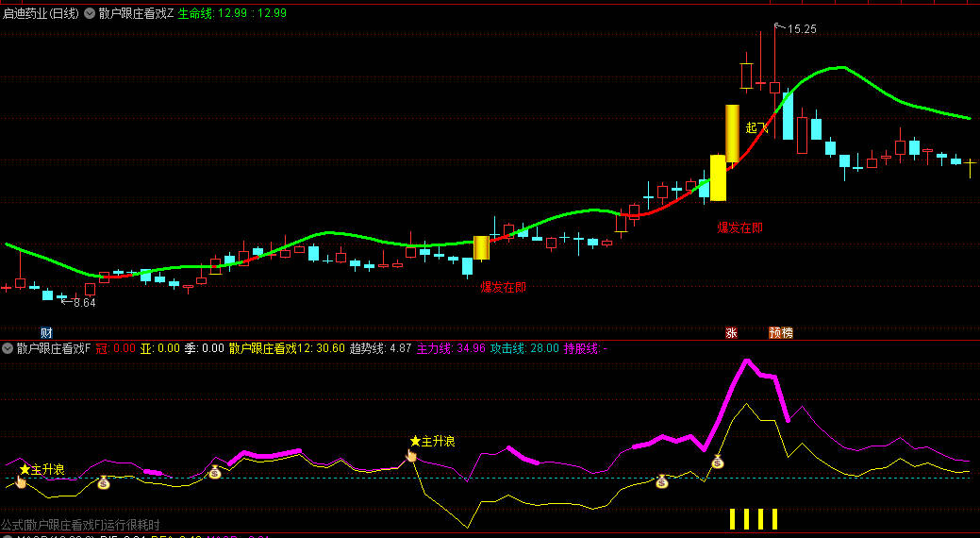Click the flag icon next to 15.25
This screenshot has height=538, width=980.
(x=779, y=26)
